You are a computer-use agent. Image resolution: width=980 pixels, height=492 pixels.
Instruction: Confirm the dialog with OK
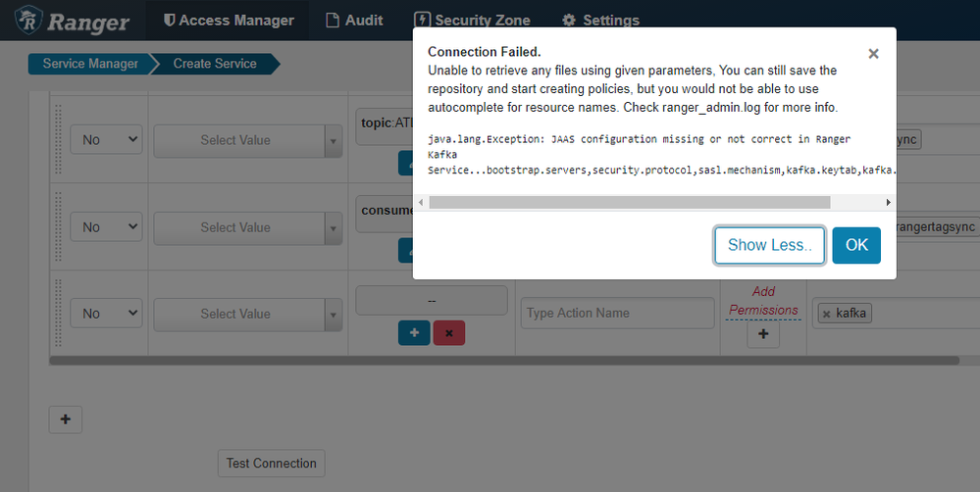click(856, 245)
